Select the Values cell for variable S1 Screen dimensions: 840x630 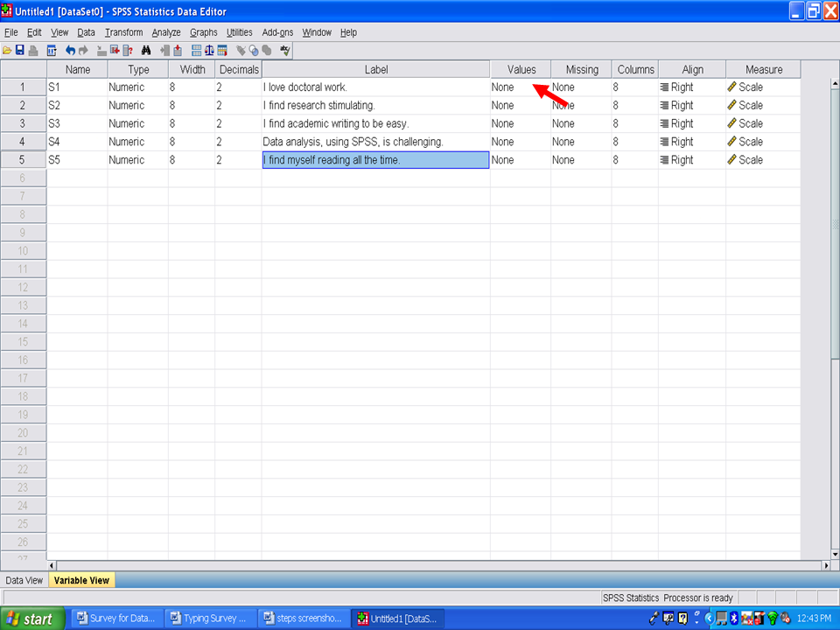520,87
